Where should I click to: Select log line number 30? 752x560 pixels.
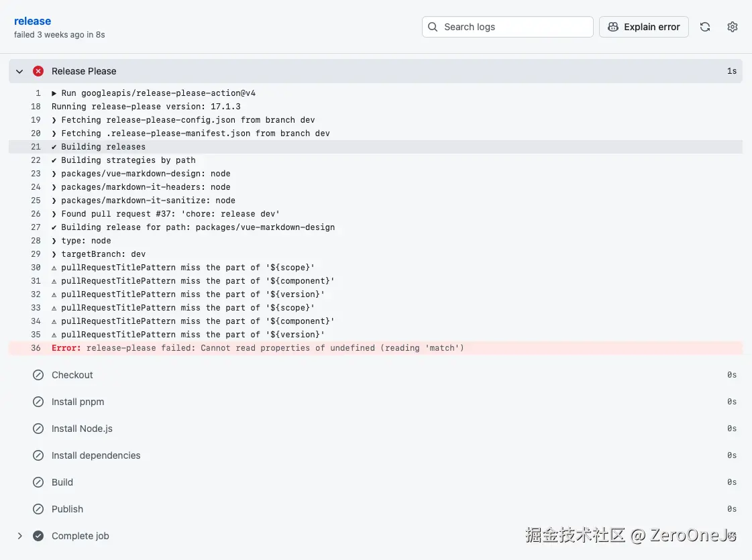click(36, 268)
